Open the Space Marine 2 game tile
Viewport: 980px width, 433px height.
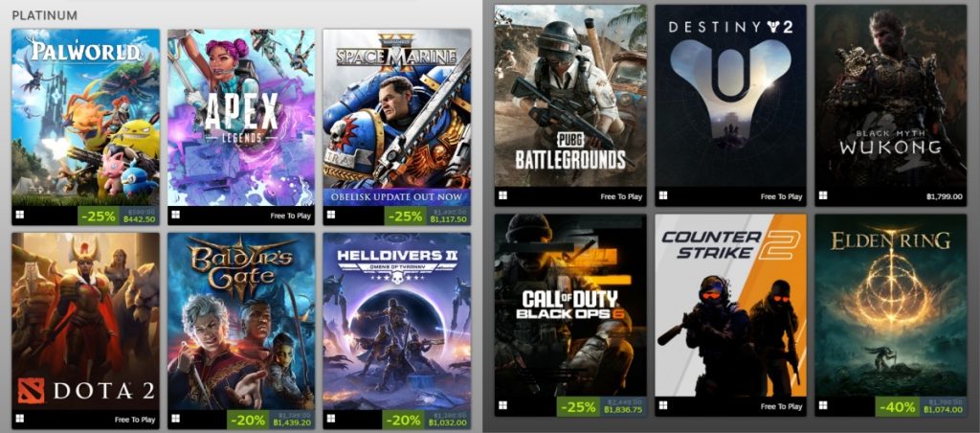pos(397,118)
